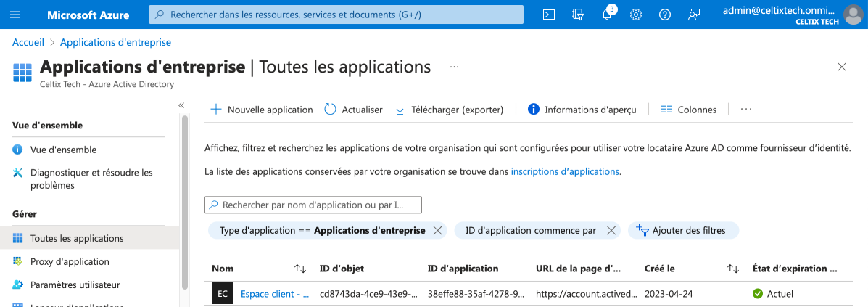Click the État d'expiration column header
The height and width of the screenshot is (307, 868).
click(795, 269)
